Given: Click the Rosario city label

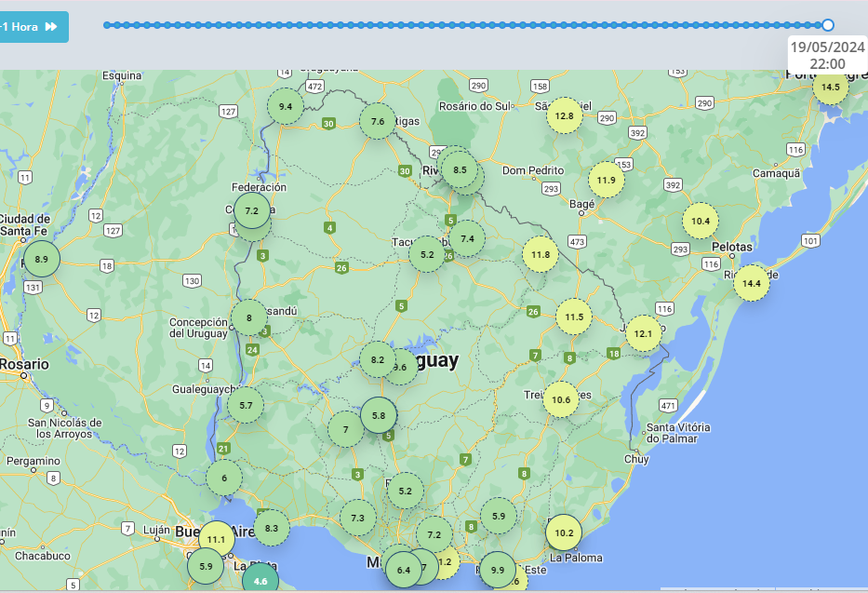Looking at the screenshot, I should (x=24, y=364).
